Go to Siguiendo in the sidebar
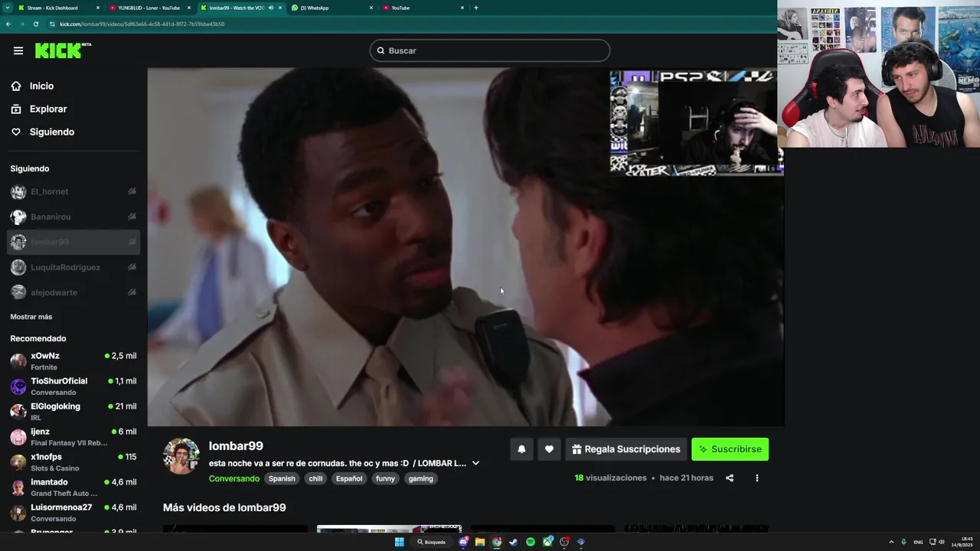 click(52, 132)
